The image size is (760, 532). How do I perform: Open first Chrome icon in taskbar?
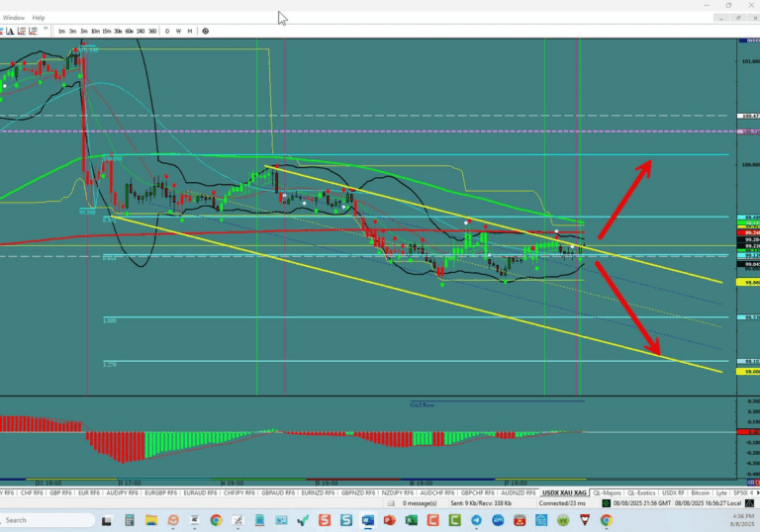[216, 520]
